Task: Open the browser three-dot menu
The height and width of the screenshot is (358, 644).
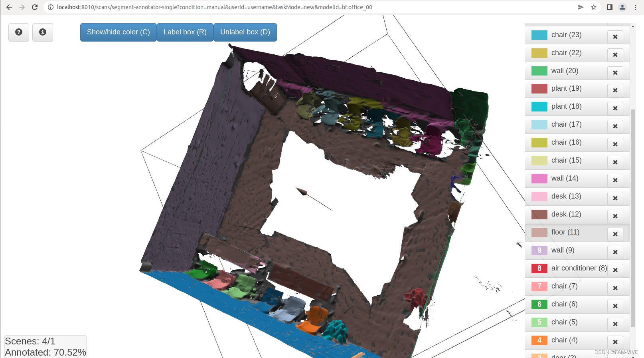Action: [x=635, y=7]
